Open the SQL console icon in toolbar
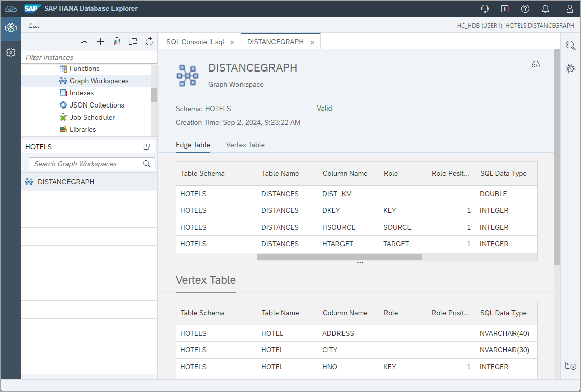The image size is (581, 392). pos(34,25)
